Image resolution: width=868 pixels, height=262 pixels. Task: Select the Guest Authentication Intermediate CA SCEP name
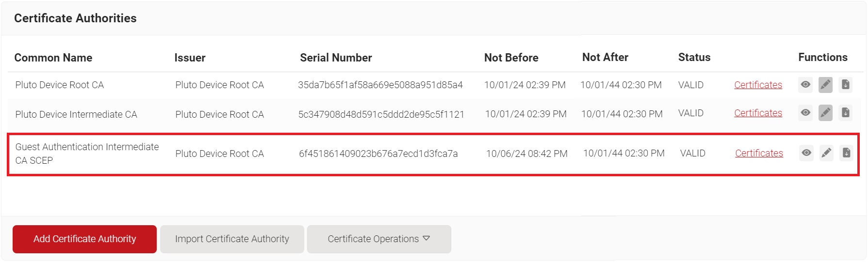[x=87, y=153]
